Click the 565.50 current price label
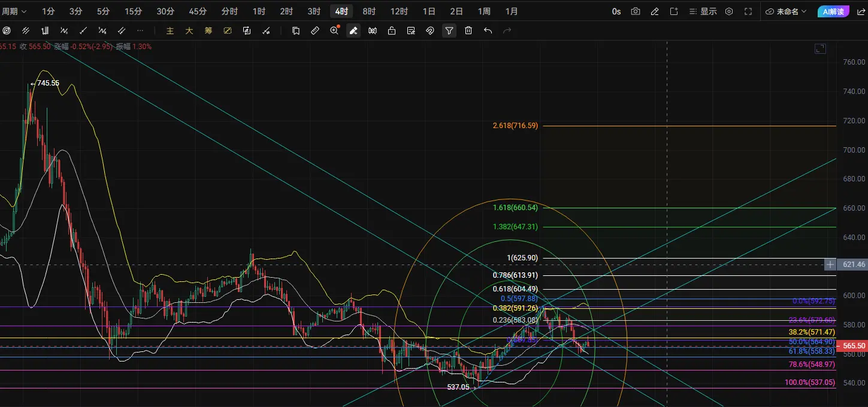The height and width of the screenshot is (407, 868). coord(852,346)
